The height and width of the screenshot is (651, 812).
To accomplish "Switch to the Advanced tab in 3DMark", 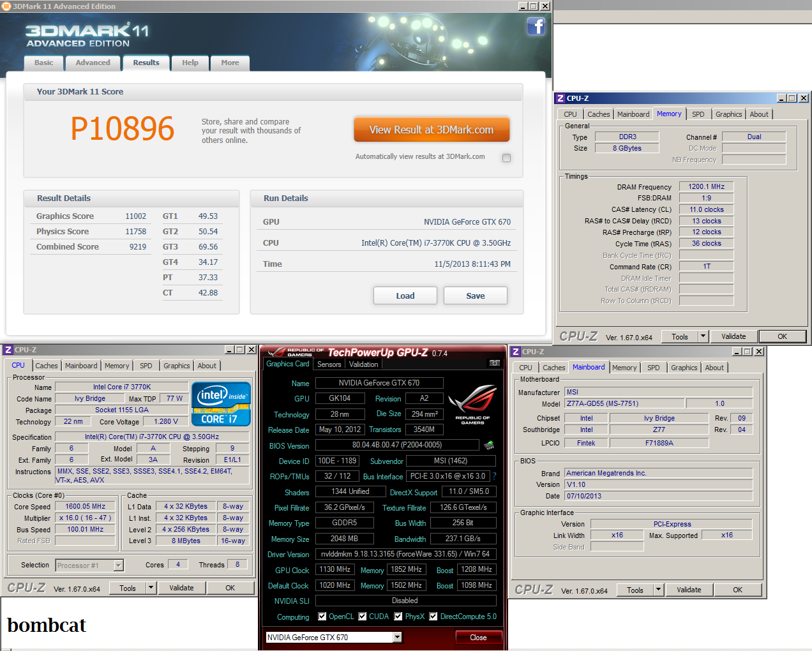I will tap(93, 63).
